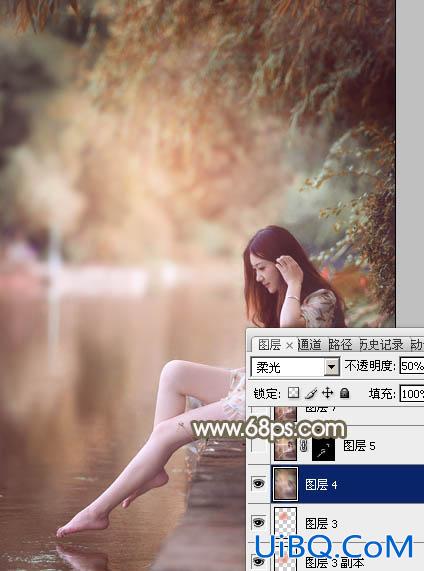Image resolution: width=424 pixels, height=571 pixels.
Task: Open the 柔光 blend mode dropdown
Action: tap(331, 367)
